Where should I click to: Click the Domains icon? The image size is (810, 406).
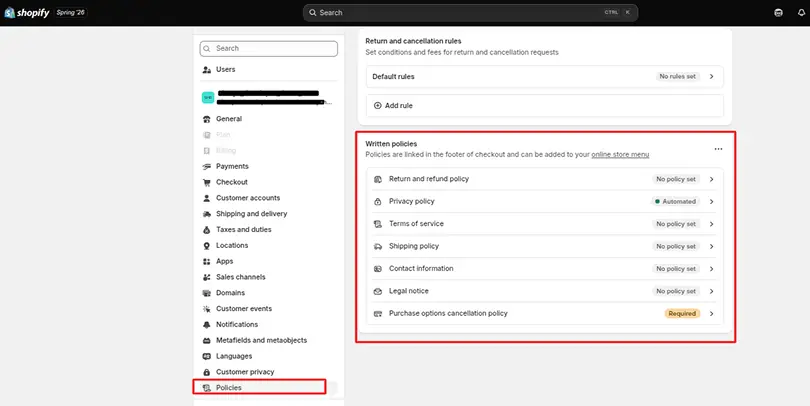point(207,293)
